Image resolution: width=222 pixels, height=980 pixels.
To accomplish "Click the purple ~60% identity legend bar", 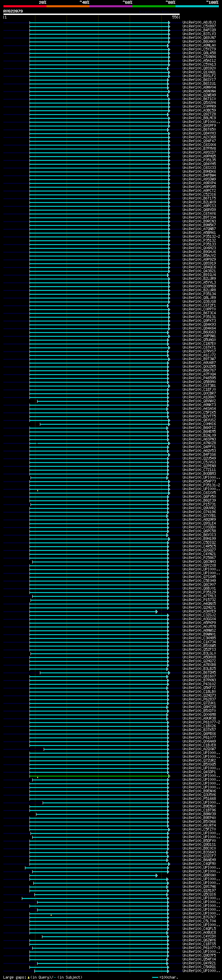I will [x=111, y=6].
